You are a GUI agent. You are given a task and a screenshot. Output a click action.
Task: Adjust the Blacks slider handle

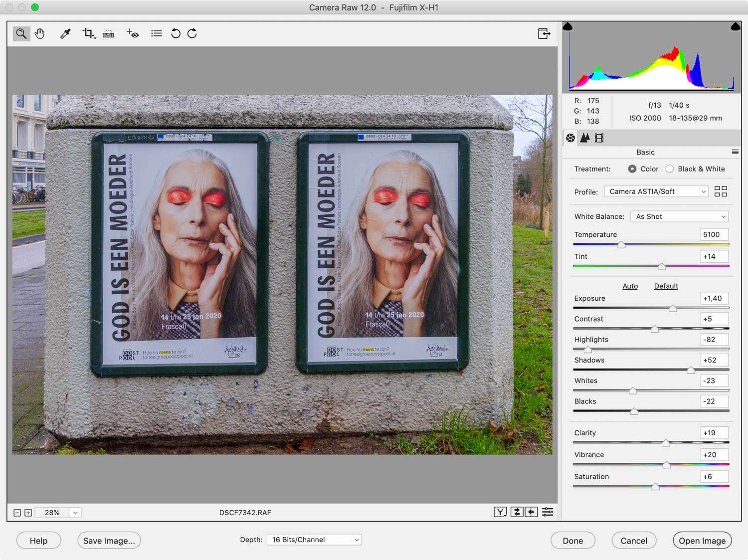coord(634,411)
